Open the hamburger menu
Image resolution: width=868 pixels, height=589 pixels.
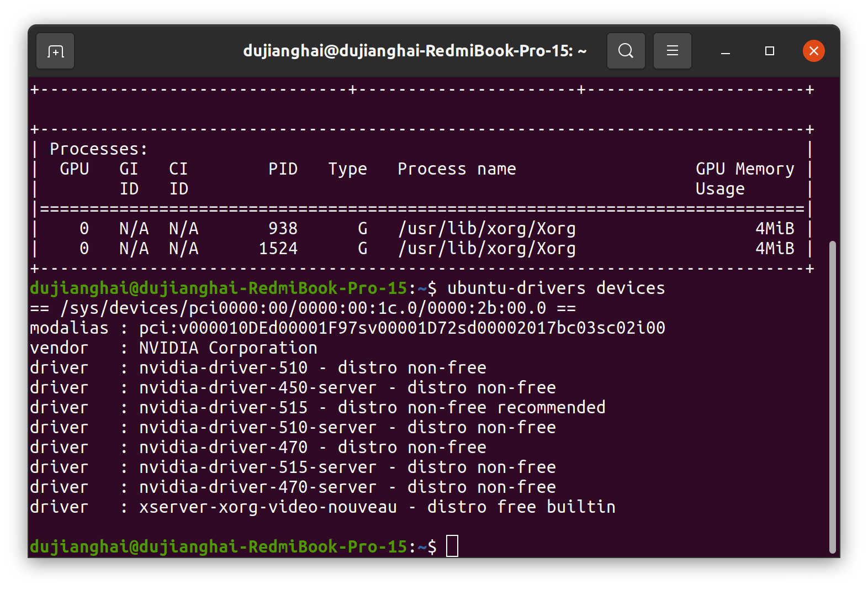click(672, 51)
